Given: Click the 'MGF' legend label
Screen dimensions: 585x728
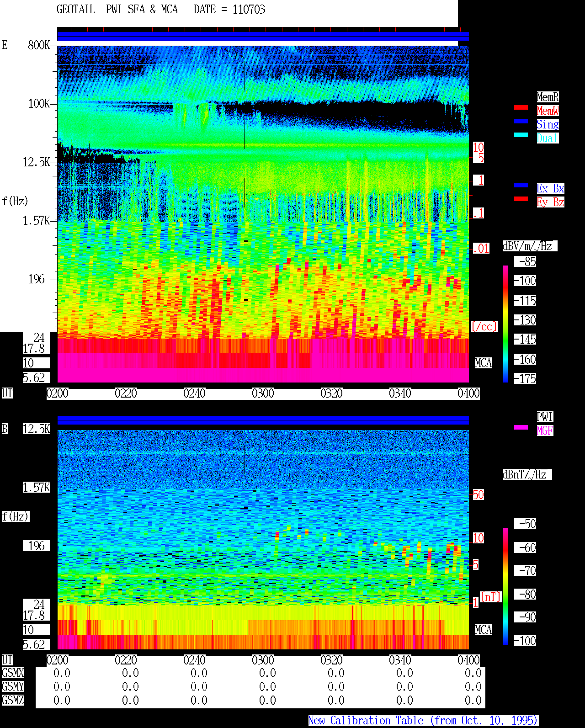Looking at the screenshot, I should 545,430.
